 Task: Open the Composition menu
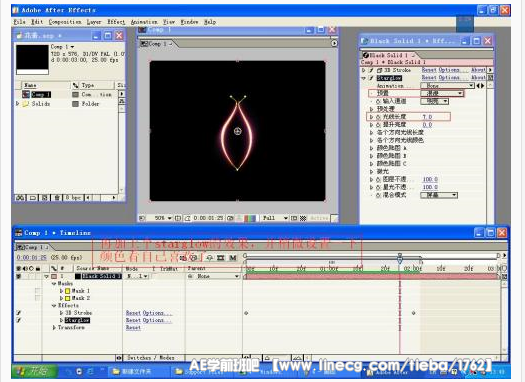pos(65,22)
